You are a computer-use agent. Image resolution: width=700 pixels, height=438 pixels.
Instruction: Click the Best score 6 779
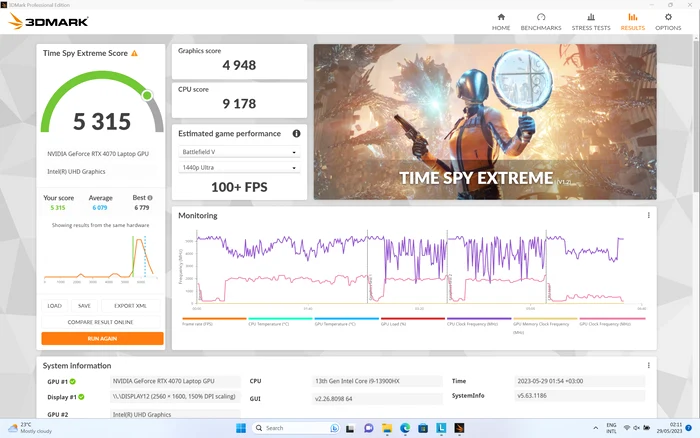142,208
